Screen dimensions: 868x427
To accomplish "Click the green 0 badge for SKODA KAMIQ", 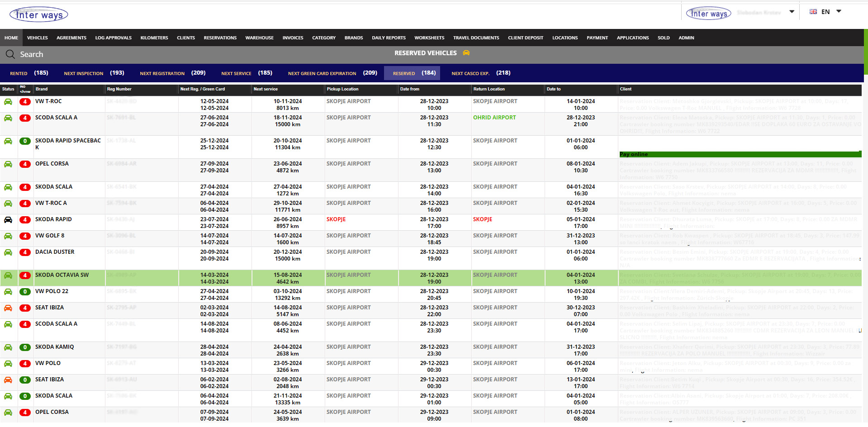I will 25,347.
